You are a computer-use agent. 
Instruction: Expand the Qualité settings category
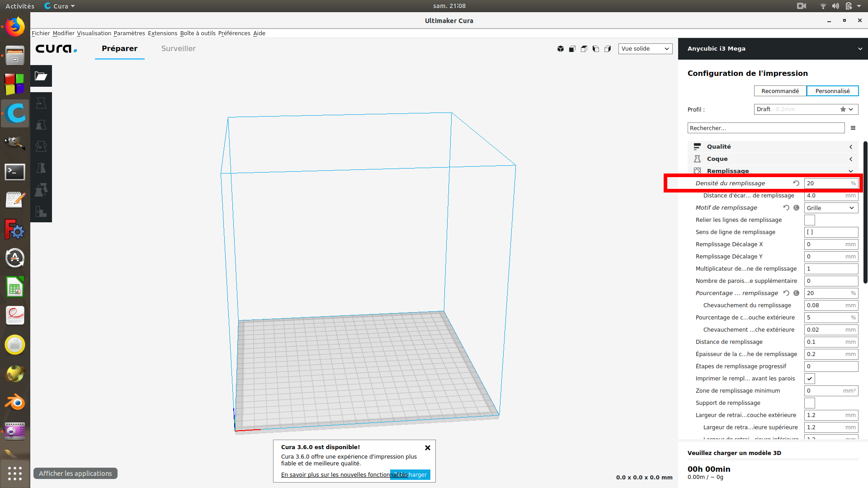pos(773,147)
